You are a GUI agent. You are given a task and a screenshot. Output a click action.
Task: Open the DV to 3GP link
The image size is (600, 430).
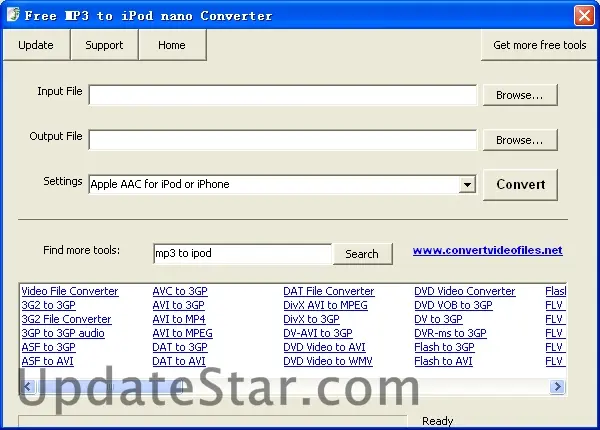(x=439, y=319)
